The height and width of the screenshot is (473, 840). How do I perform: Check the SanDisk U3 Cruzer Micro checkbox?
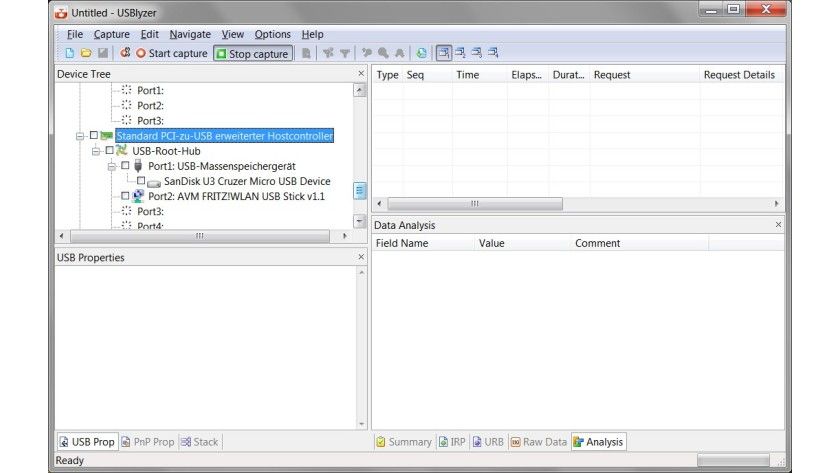click(141, 181)
